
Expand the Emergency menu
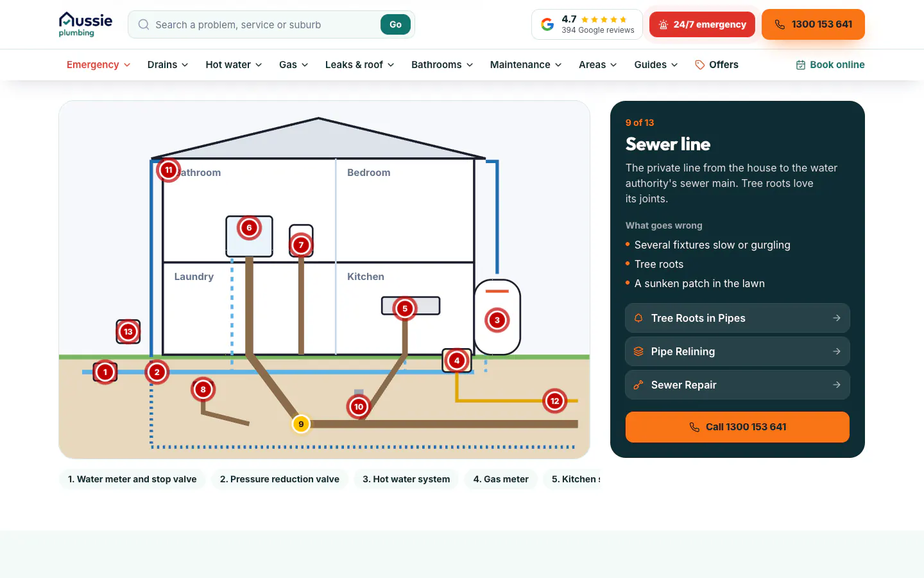(x=99, y=65)
